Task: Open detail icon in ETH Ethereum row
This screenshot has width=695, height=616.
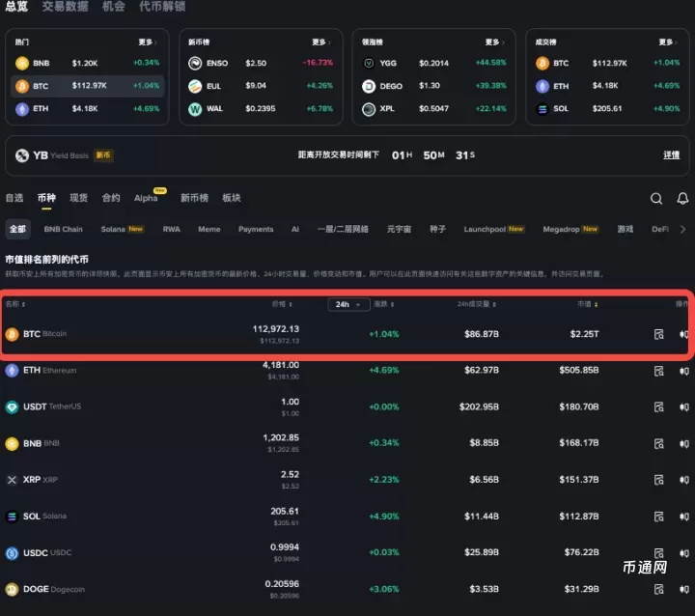Action: click(x=659, y=371)
